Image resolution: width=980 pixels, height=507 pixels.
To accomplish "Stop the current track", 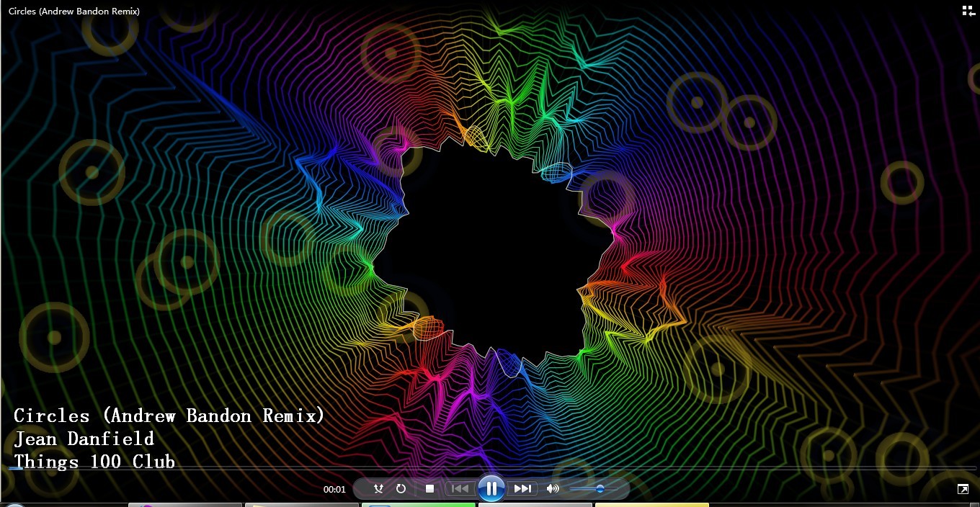I will pyautogui.click(x=429, y=489).
